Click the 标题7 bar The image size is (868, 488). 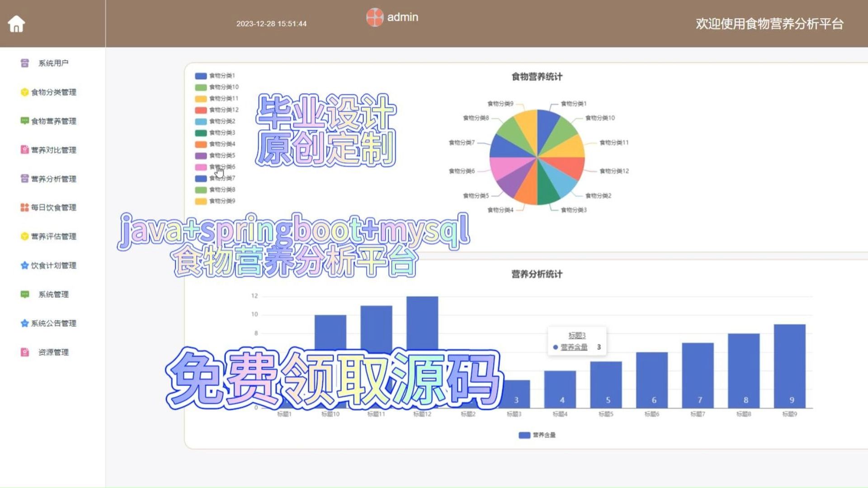pyautogui.click(x=698, y=375)
